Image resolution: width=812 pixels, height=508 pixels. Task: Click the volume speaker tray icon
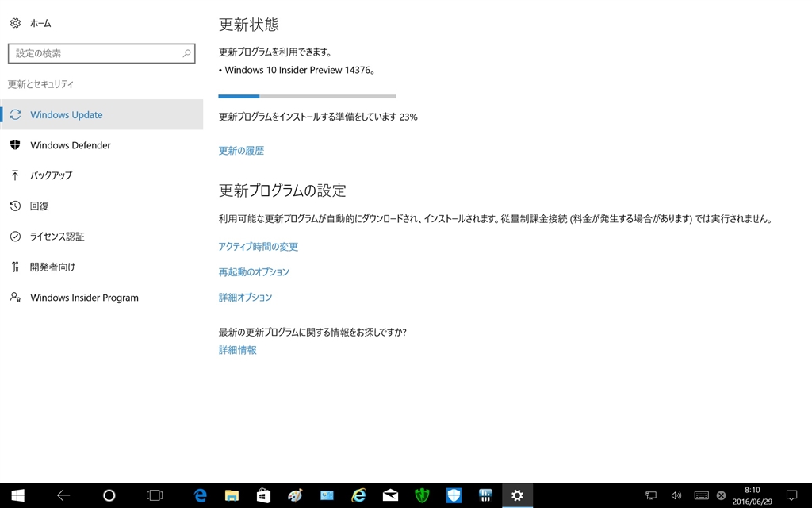pos(676,495)
